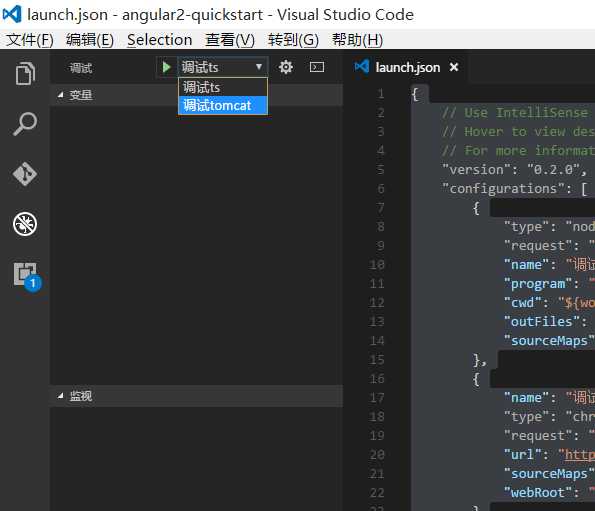
Task: Open the 文件(F) menu
Action: (30, 40)
